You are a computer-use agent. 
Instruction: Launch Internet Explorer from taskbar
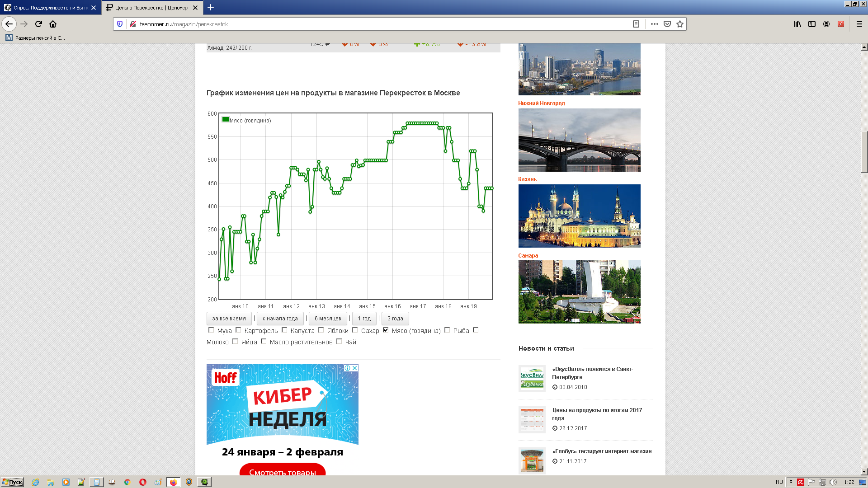coord(35,482)
